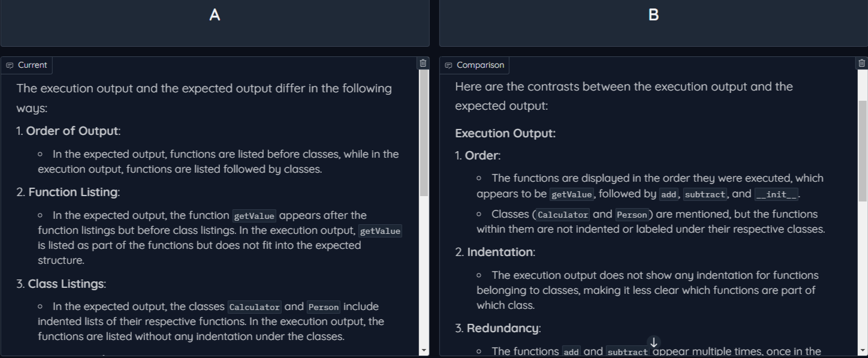This screenshot has width=868, height=358.
Task: Click the chat icon beside the Current label
Action: click(10, 65)
